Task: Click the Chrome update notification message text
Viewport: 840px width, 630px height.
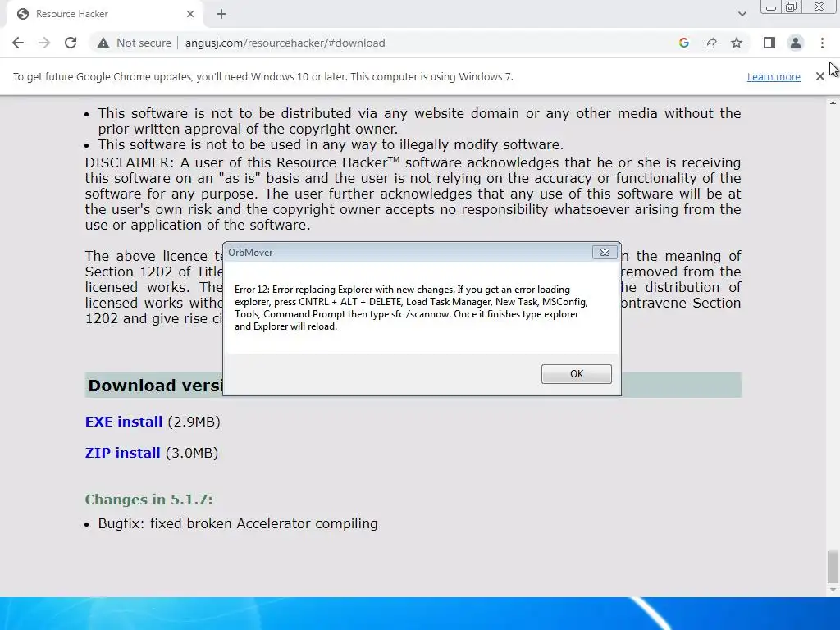Action: [x=263, y=76]
